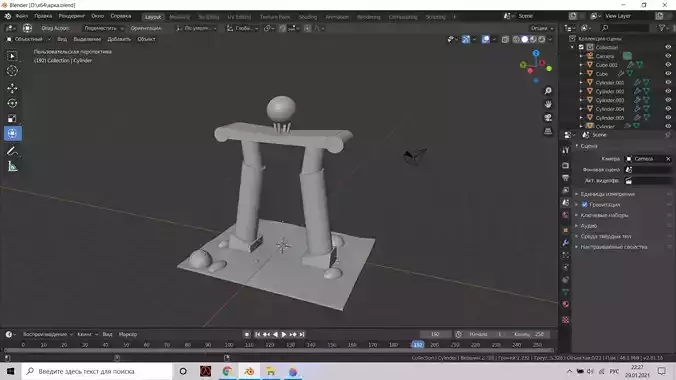
Task: Click the blue 192 frame marker on timeline
Action: (x=417, y=345)
